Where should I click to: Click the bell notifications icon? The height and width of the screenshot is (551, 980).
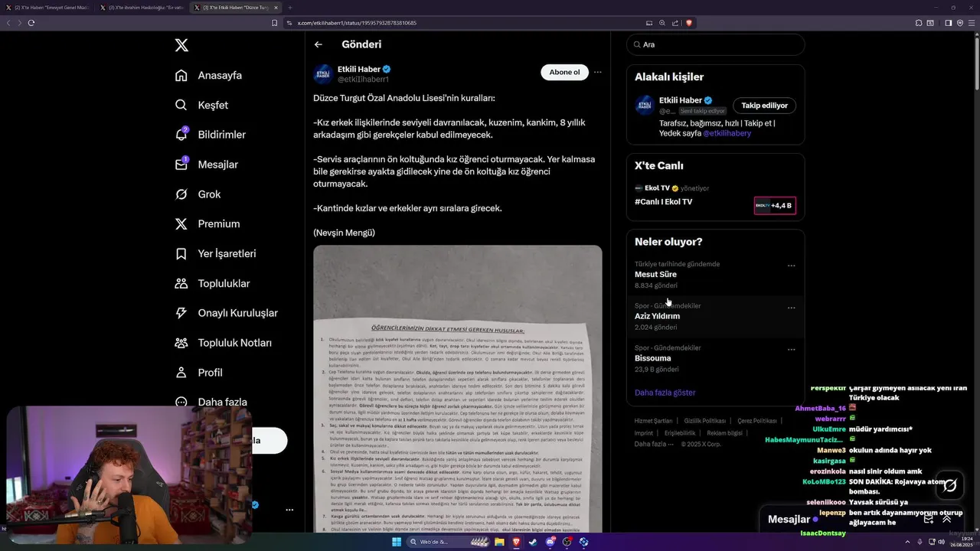click(x=181, y=135)
